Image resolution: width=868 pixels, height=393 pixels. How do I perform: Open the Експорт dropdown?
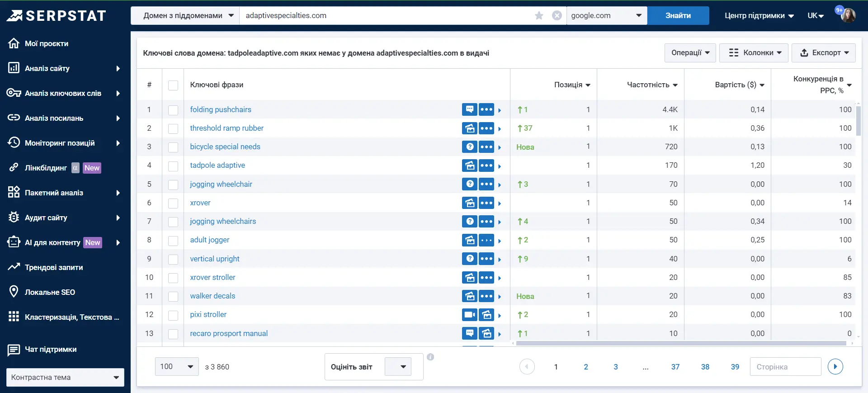[x=824, y=53]
